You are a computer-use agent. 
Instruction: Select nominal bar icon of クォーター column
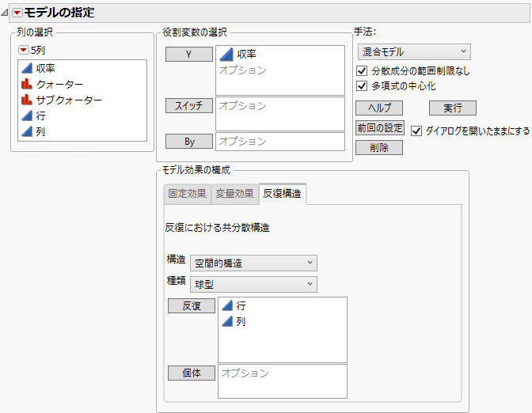click(x=27, y=84)
